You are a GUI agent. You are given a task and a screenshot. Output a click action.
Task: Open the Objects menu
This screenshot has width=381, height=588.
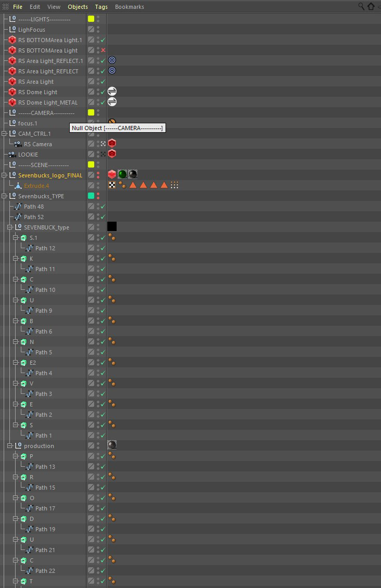click(x=78, y=7)
